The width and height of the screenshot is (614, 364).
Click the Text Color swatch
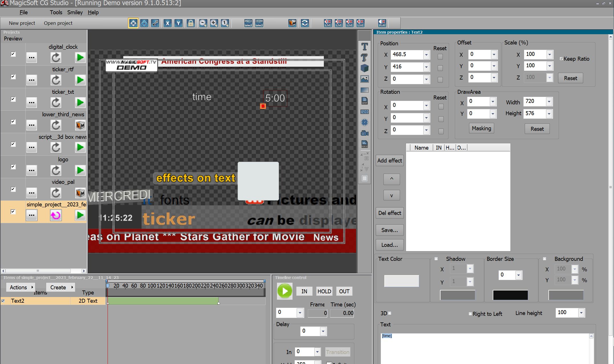(401, 281)
